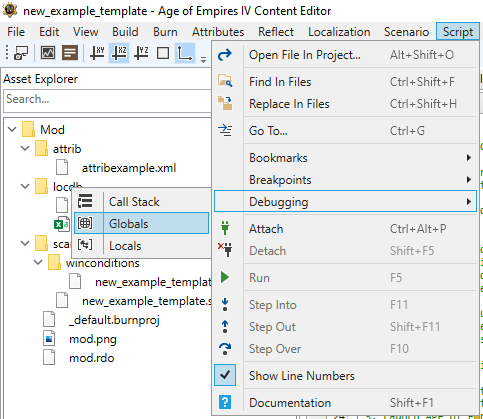
Task: Open the Build menu
Action: (x=125, y=32)
